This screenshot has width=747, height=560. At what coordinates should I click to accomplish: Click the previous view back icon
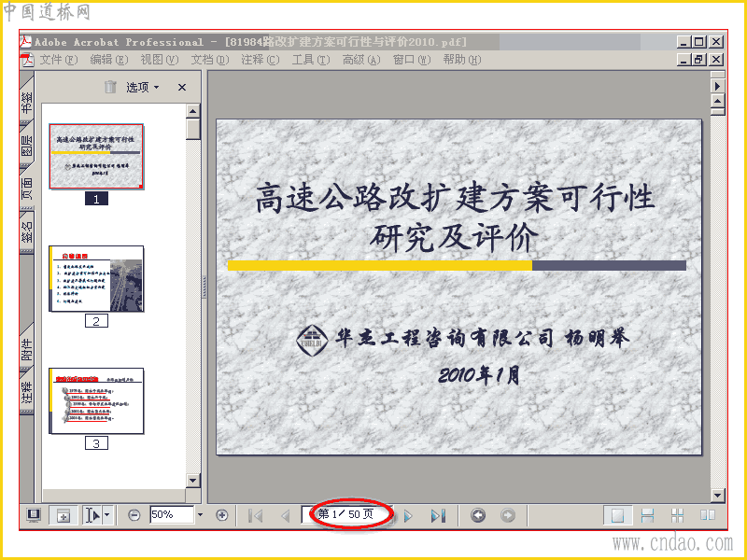point(478,515)
